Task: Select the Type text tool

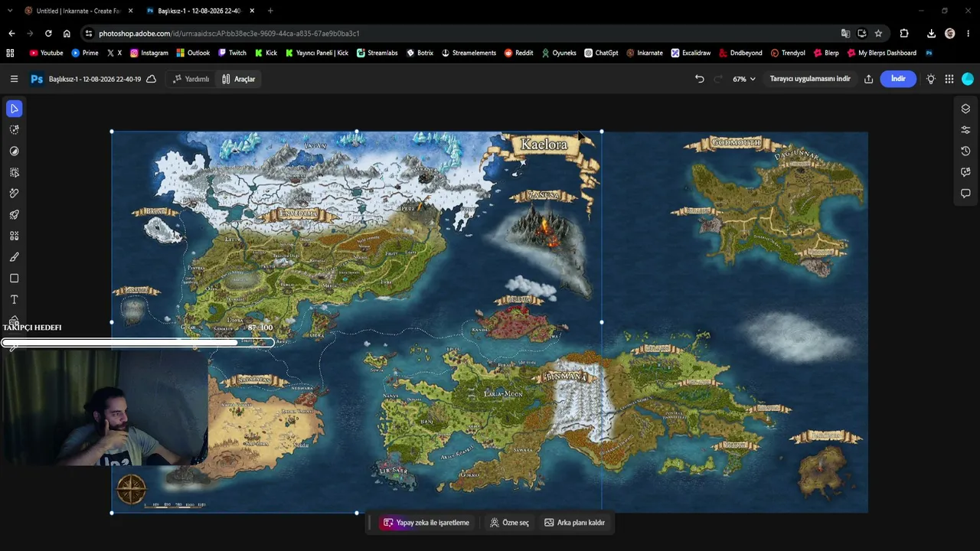Action: pyautogui.click(x=14, y=299)
